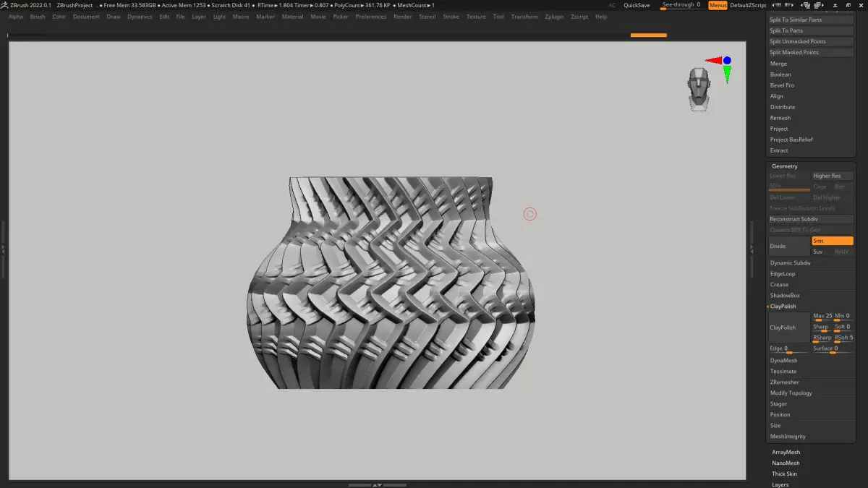Image resolution: width=868 pixels, height=488 pixels.
Task: Click the orange progress bar above the canvas
Action: pyautogui.click(x=648, y=35)
